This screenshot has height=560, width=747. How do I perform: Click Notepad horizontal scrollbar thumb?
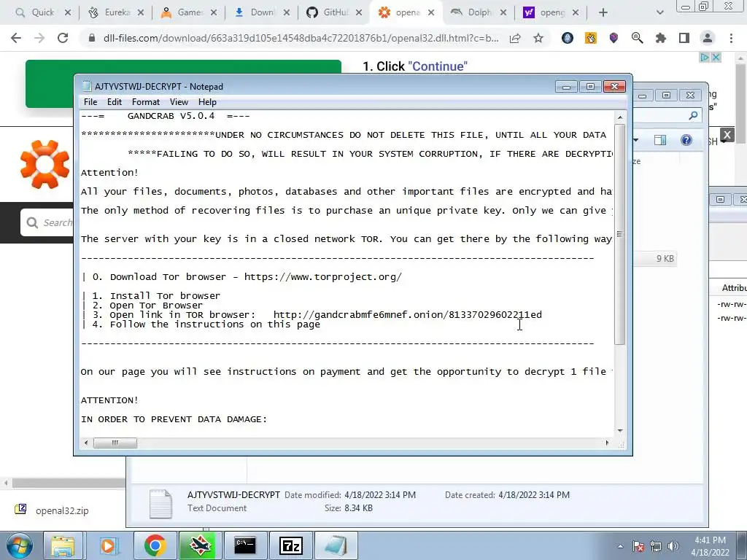[115, 443]
